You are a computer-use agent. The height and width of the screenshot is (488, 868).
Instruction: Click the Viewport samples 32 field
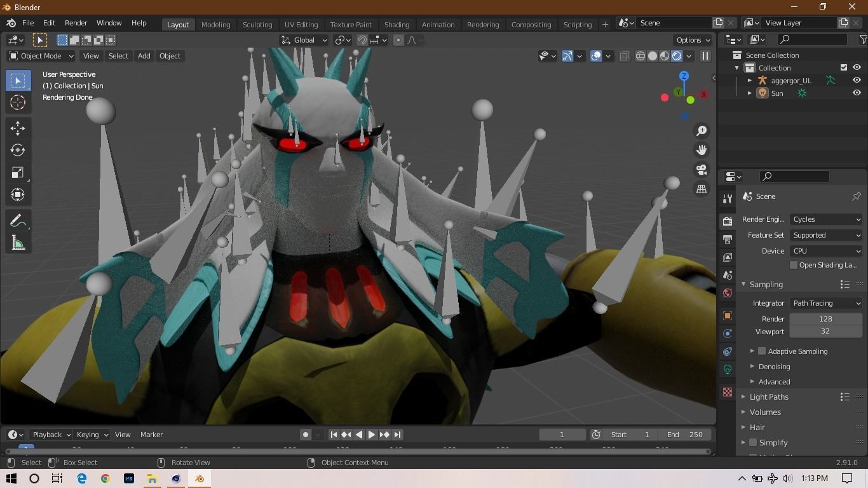(x=826, y=332)
